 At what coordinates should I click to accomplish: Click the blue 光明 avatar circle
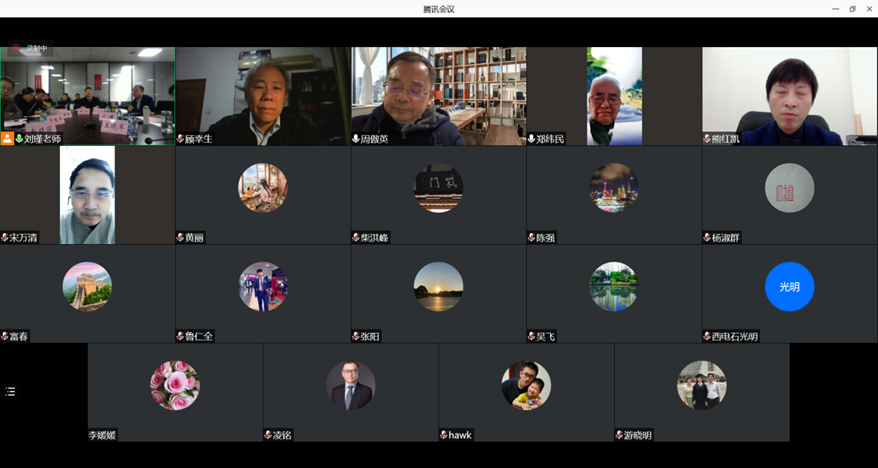tap(789, 287)
